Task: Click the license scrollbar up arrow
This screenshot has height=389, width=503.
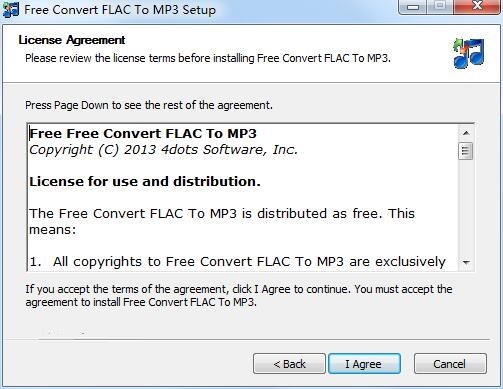Action: pos(466,133)
